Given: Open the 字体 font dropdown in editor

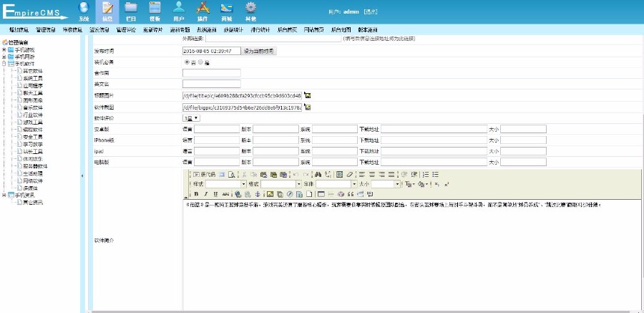Looking at the screenshot, I should (336, 184).
